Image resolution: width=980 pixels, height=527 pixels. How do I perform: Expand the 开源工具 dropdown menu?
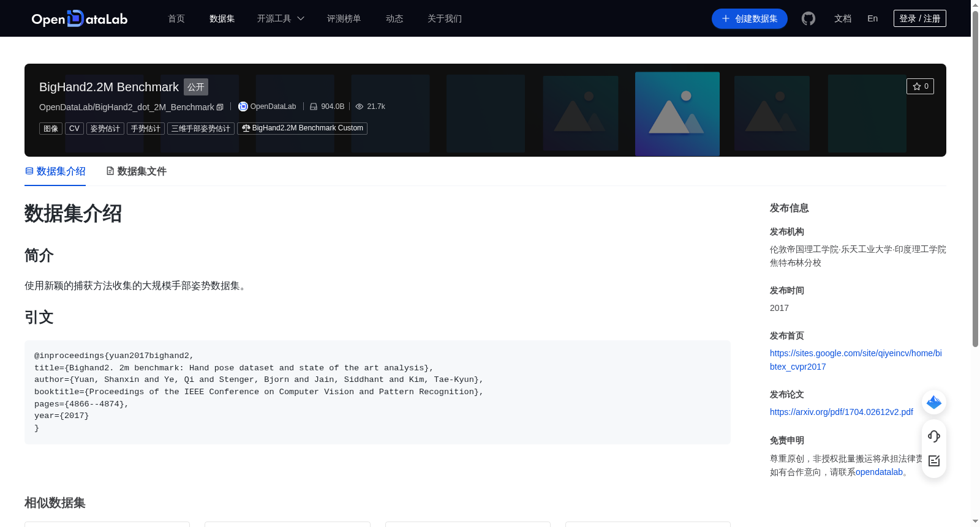281,19
